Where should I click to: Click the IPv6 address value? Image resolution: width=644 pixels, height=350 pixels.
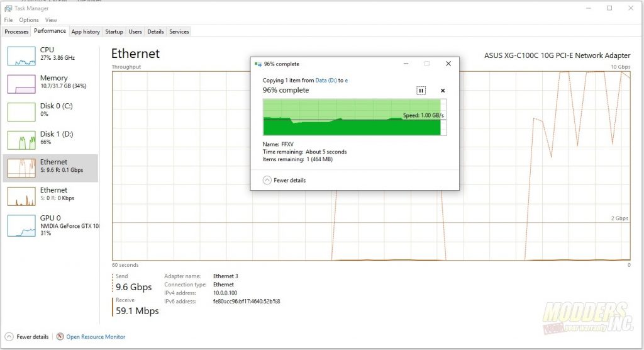(x=247, y=301)
